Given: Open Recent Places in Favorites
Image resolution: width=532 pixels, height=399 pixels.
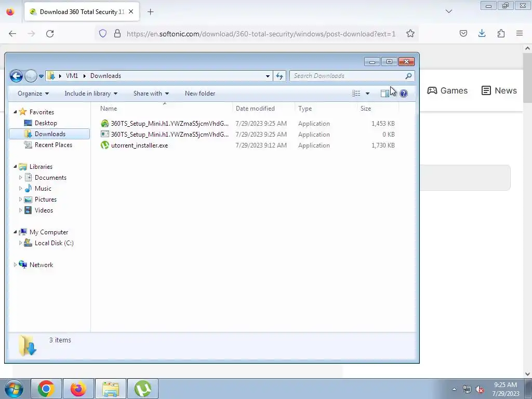Looking at the screenshot, I should point(54,145).
